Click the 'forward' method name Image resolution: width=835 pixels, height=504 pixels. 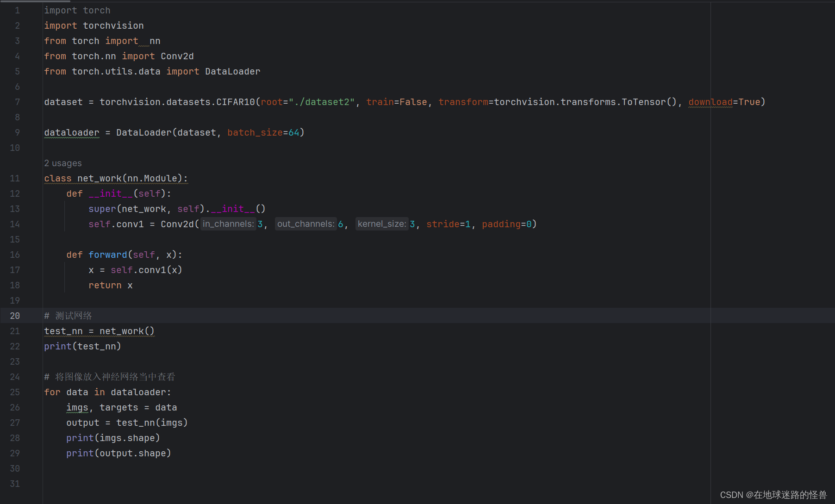tap(108, 255)
